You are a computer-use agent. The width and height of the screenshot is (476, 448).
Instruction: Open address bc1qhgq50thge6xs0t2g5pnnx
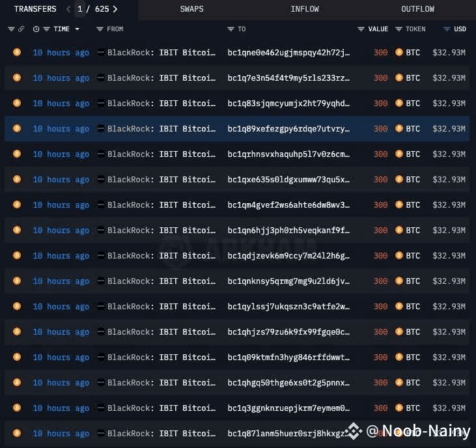[288, 383]
